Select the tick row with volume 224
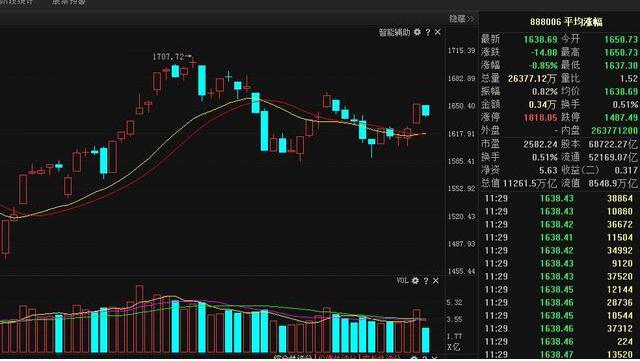 [559, 342]
